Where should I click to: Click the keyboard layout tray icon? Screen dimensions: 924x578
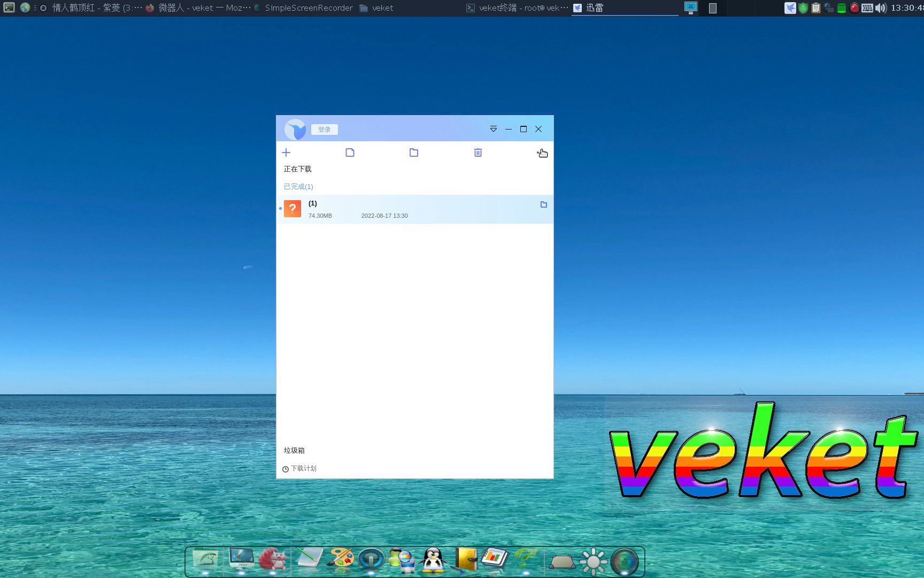[867, 8]
